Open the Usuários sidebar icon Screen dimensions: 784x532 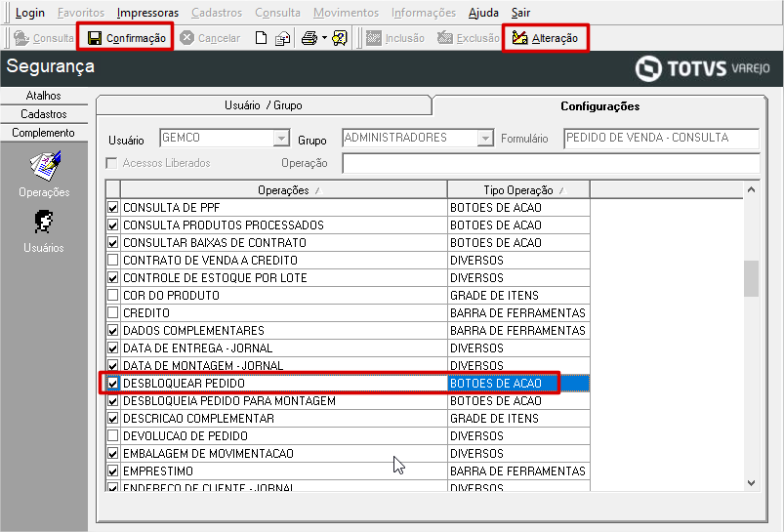coord(44,222)
